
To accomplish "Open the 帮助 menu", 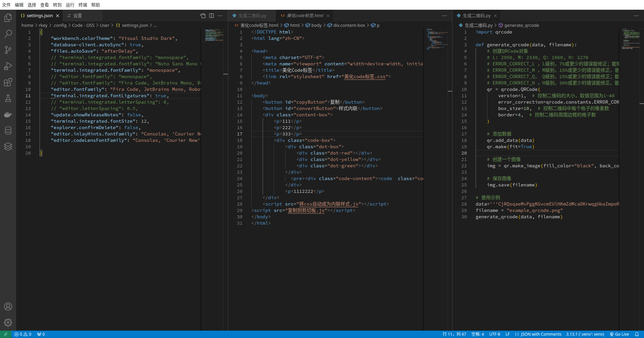I will click(96, 5).
